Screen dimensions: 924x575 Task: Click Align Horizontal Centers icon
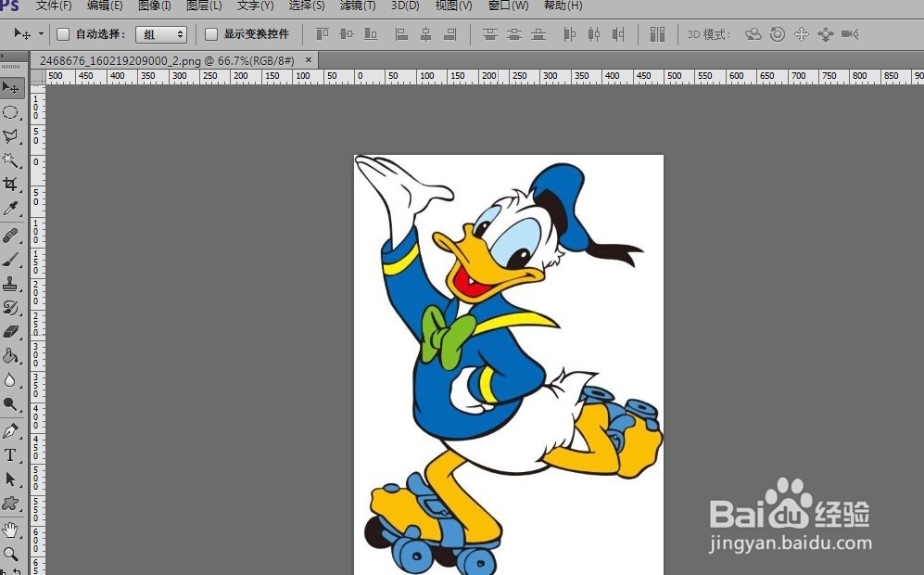coord(425,34)
